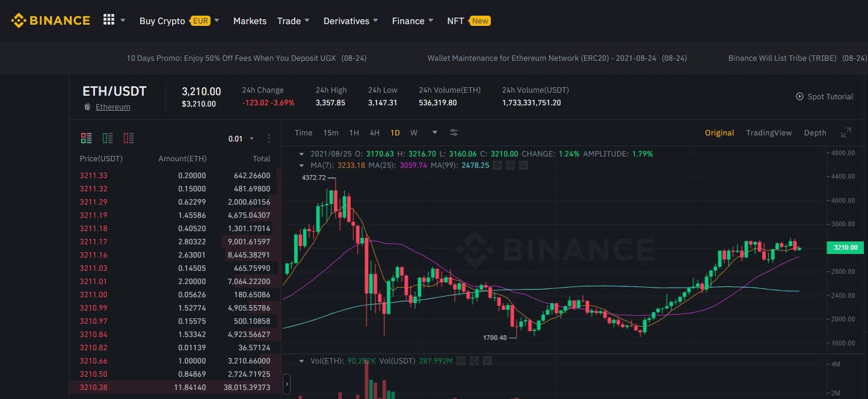Toggle Vol indicator visibility eye
Image resolution: width=868 pixels, height=399 pixels.
coord(461,361)
